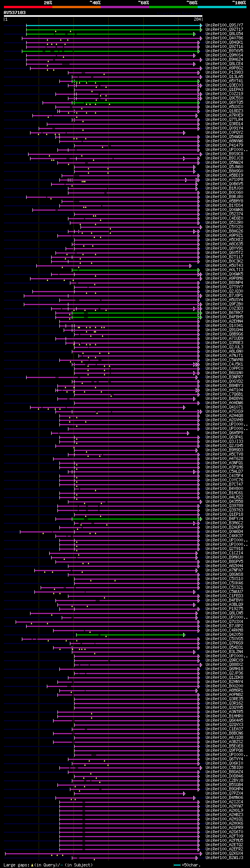Open hit UniRef100_A7SXP8
This screenshot has width=250, height=868.
pos(224,180)
